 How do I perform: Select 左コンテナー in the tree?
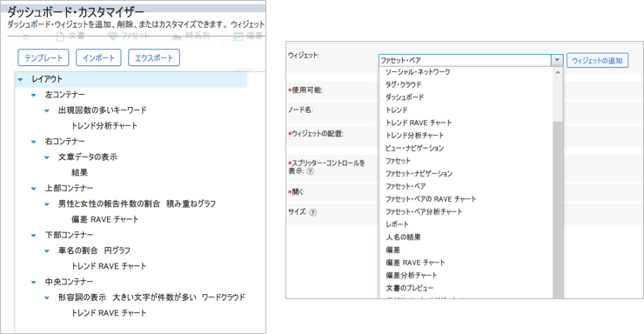point(65,95)
